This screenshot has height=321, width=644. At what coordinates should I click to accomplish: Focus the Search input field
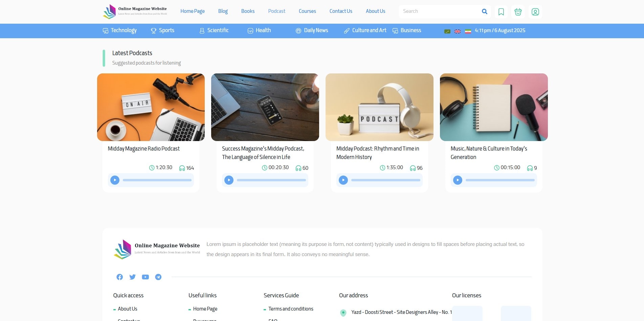tap(440, 12)
